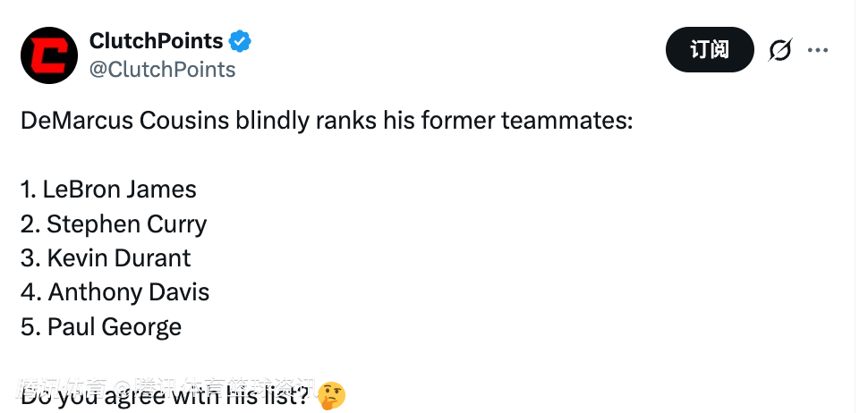This screenshot has width=868, height=413.
Task: Select the '1. LeBron James' line
Action: click(x=108, y=190)
